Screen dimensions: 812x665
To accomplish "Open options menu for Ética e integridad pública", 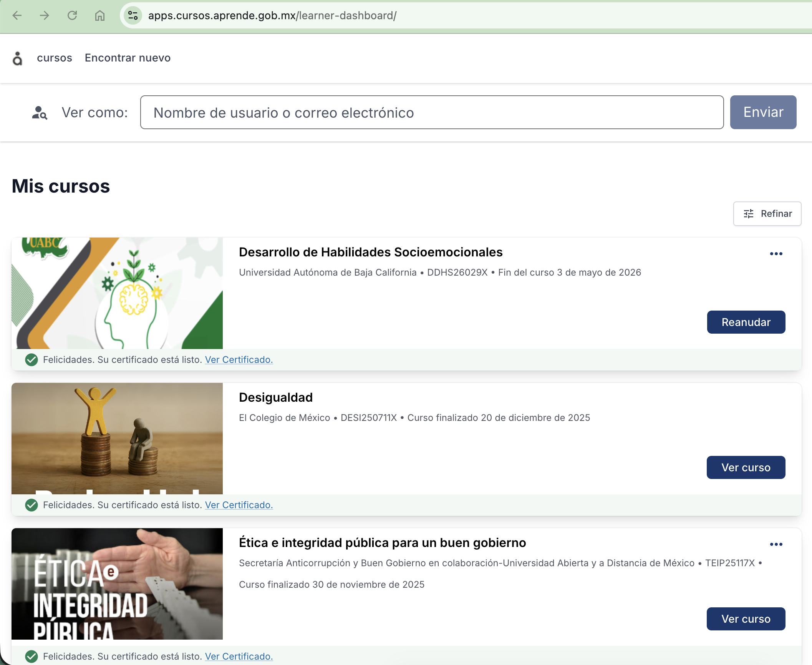I will [x=776, y=544].
